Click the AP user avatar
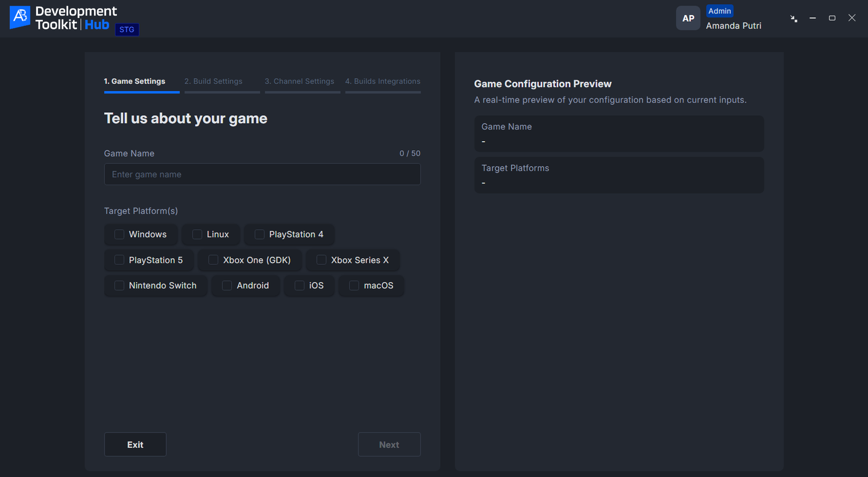 pyautogui.click(x=688, y=18)
